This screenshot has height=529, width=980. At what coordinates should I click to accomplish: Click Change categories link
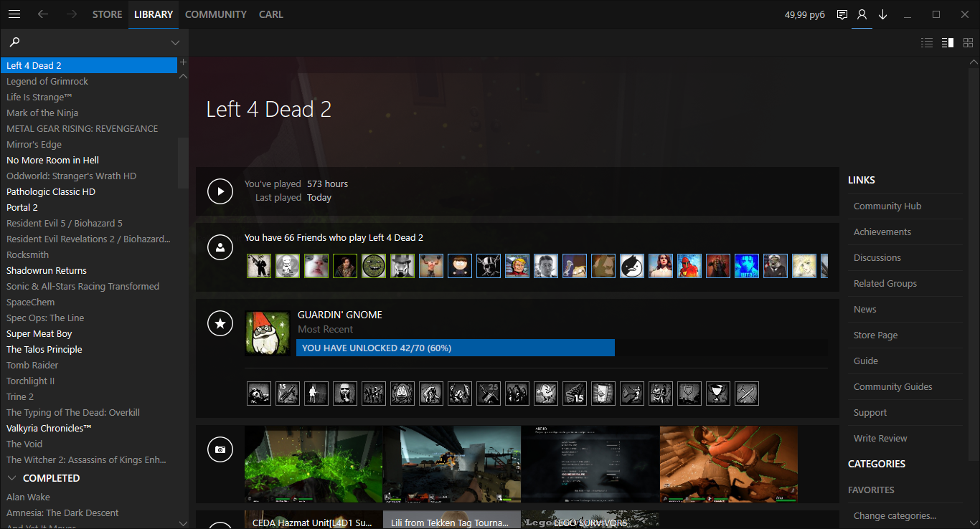(895, 516)
